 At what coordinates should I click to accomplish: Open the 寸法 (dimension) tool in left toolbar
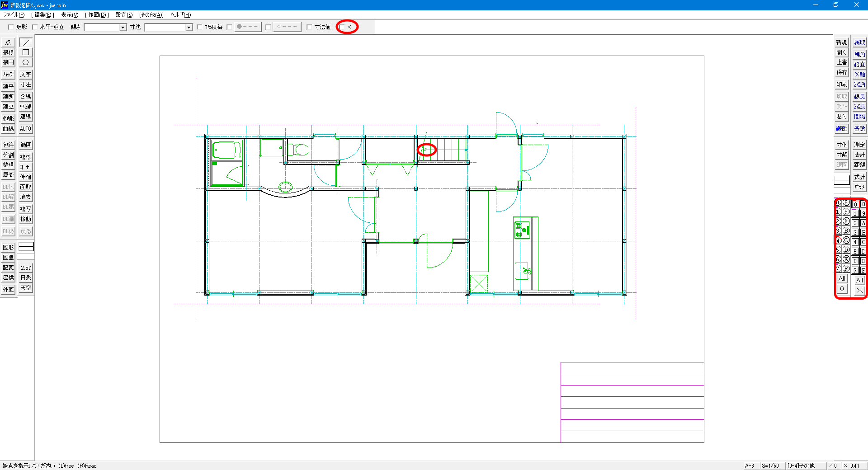pos(26,85)
